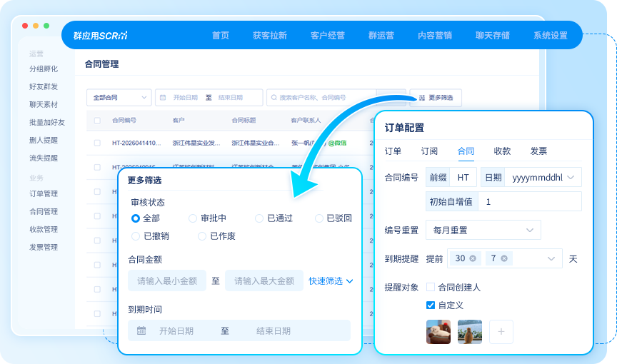Open 分组孵化 in sidebar
Screen dimensions: 617x364
[44, 69]
